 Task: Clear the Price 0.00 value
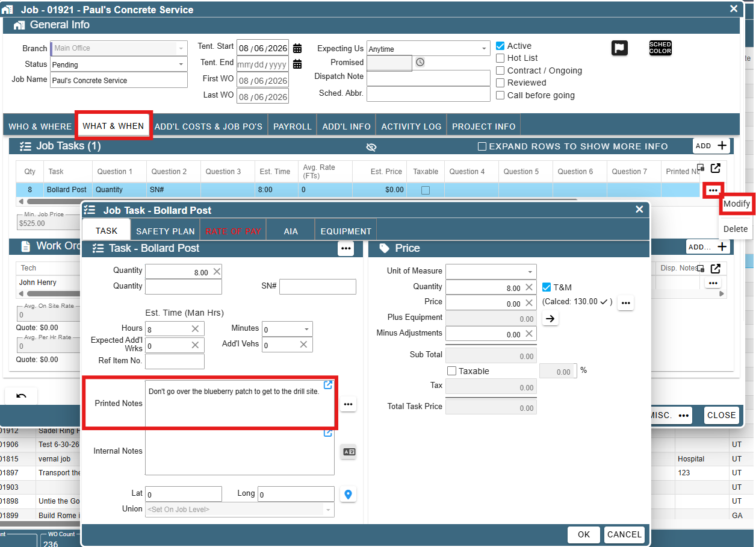pos(528,303)
